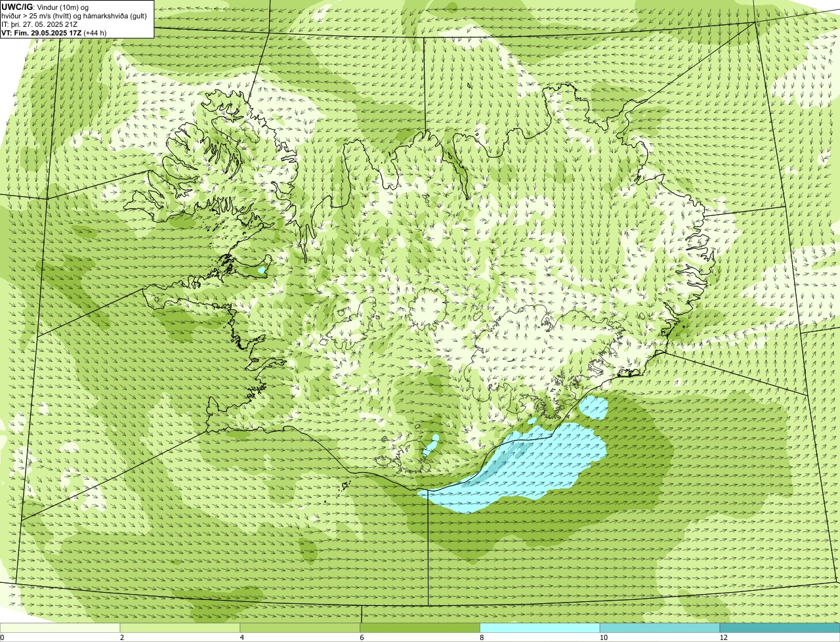Select the dark green 6–8 color bar segment
This screenshot has width=840, height=642.
420,628
